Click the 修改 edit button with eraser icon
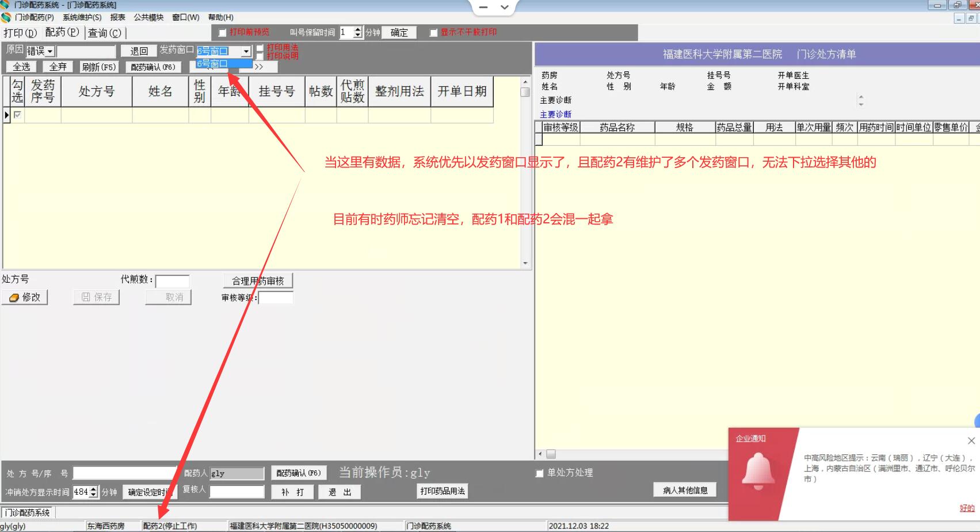980x532 pixels. coord(25,297)
